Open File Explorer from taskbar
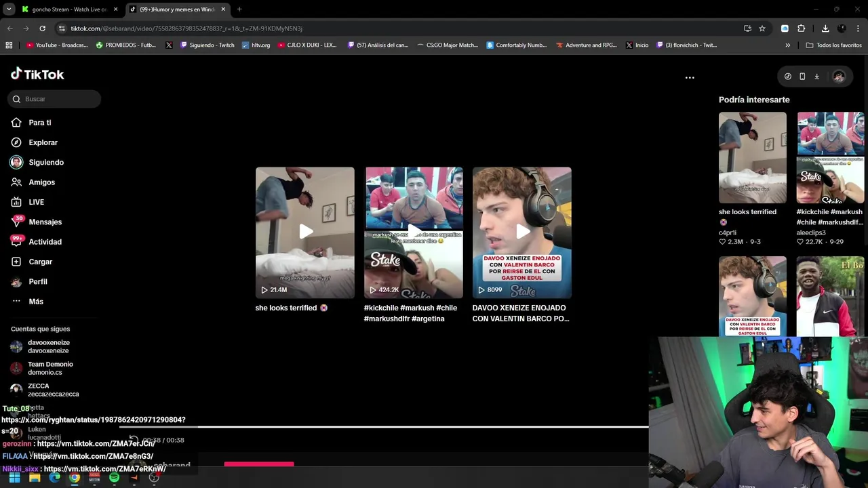 tap(35, 478)
